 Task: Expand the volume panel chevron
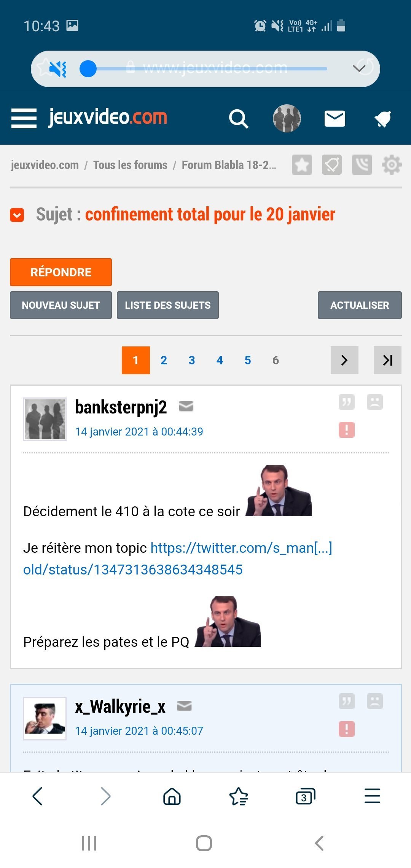coord(359,69)
